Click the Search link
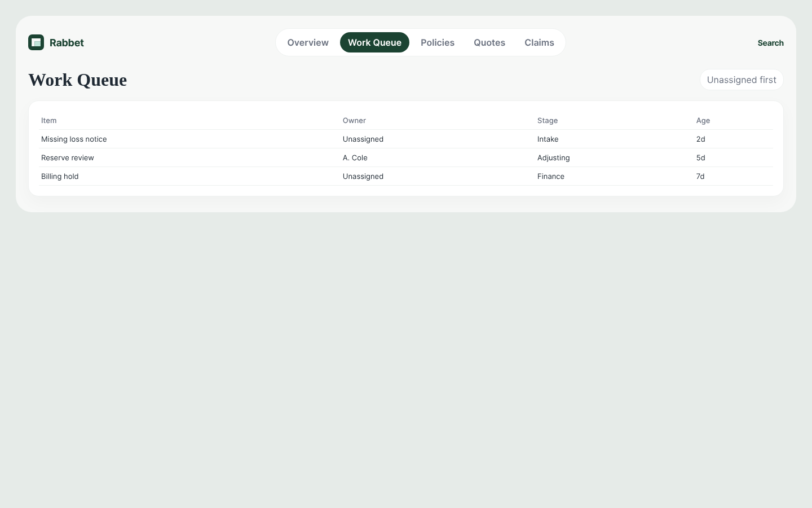This screenshot has width=812, height=508. [x=770, y=43]
